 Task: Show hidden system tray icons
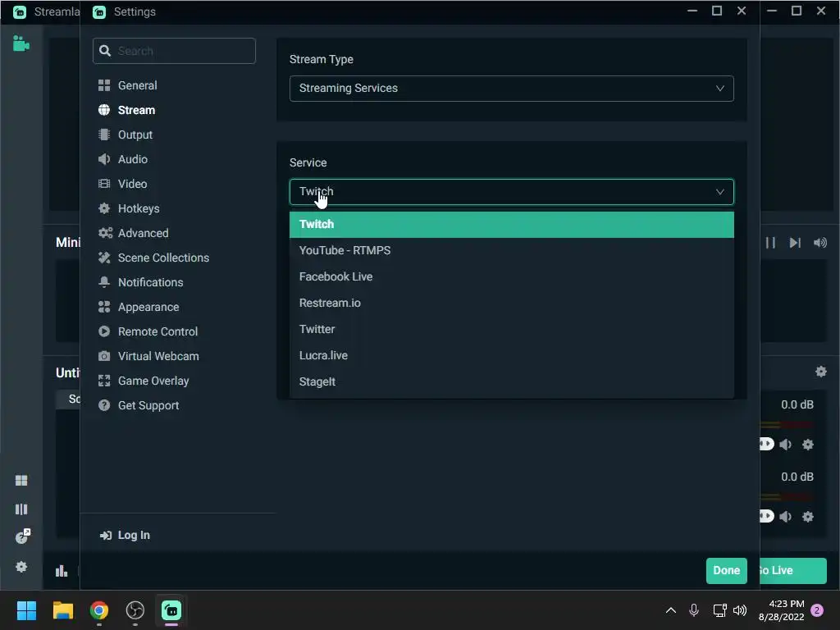coord(671,610)
